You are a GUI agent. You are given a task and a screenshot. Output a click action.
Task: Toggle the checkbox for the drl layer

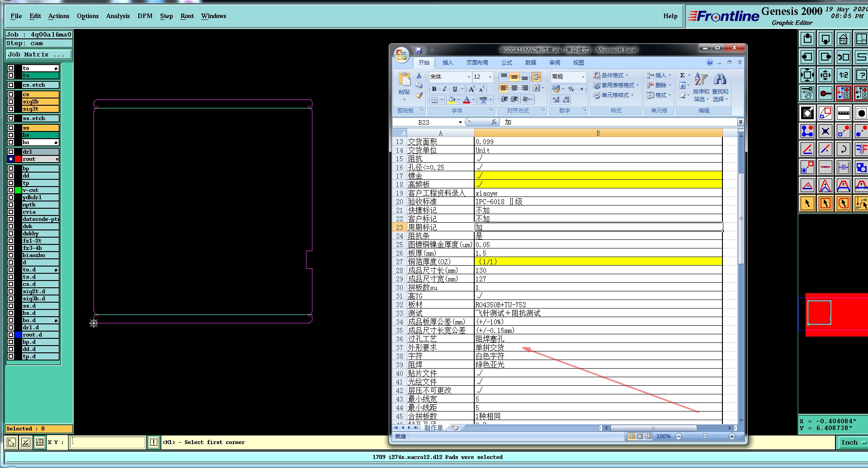[x=11, y=152]
